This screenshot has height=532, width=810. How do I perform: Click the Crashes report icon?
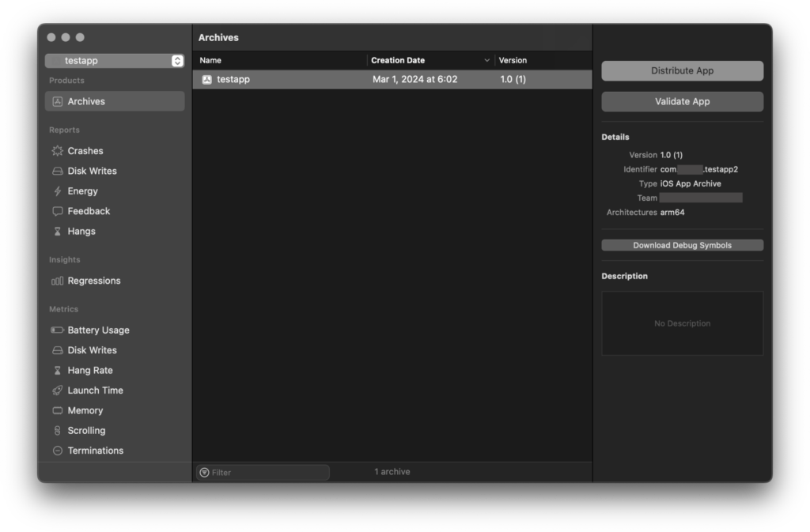point(57,151)
